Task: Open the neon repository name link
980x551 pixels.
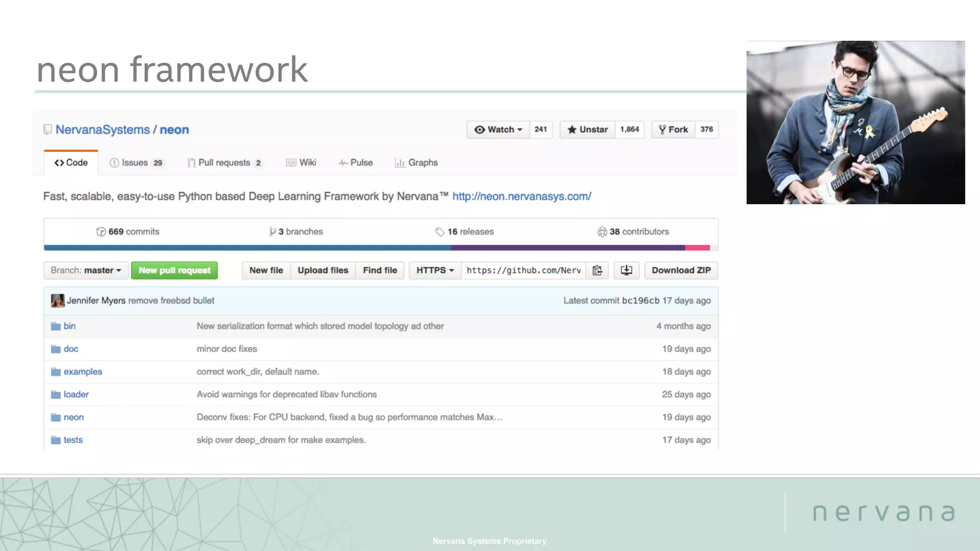Action: click(x=174, y=130)
